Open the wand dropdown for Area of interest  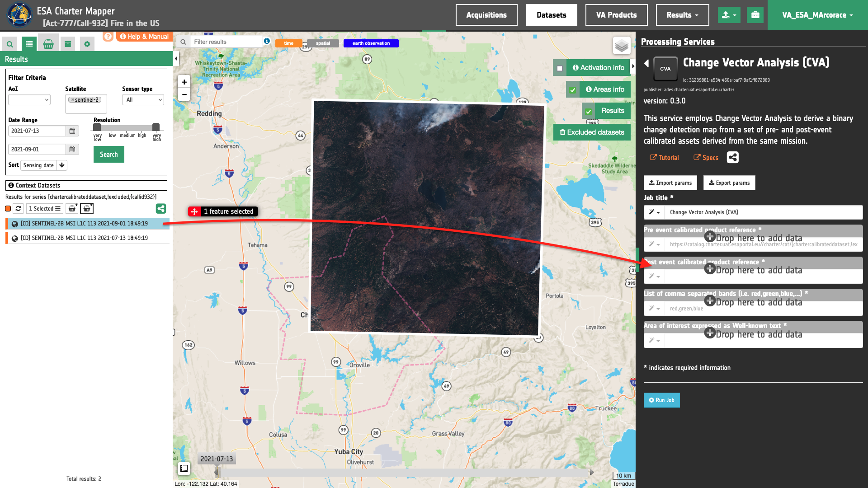[x=654, y=341]
